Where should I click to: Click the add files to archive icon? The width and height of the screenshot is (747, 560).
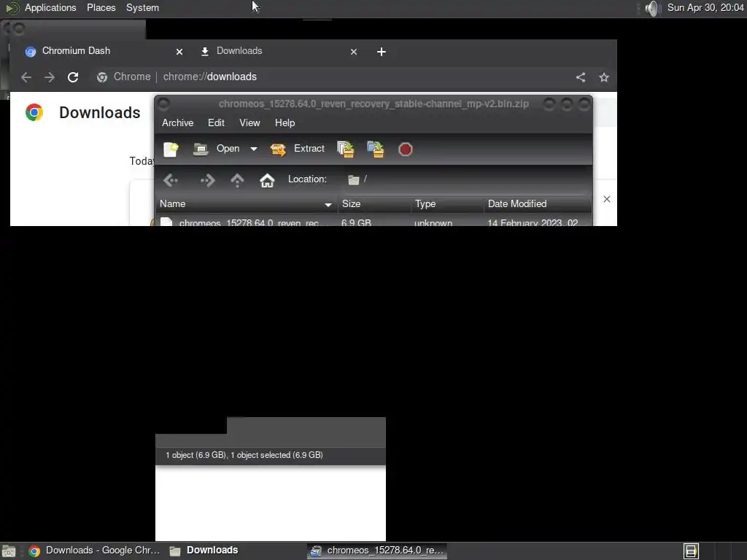pyautogui.click(x=346, y=149)
